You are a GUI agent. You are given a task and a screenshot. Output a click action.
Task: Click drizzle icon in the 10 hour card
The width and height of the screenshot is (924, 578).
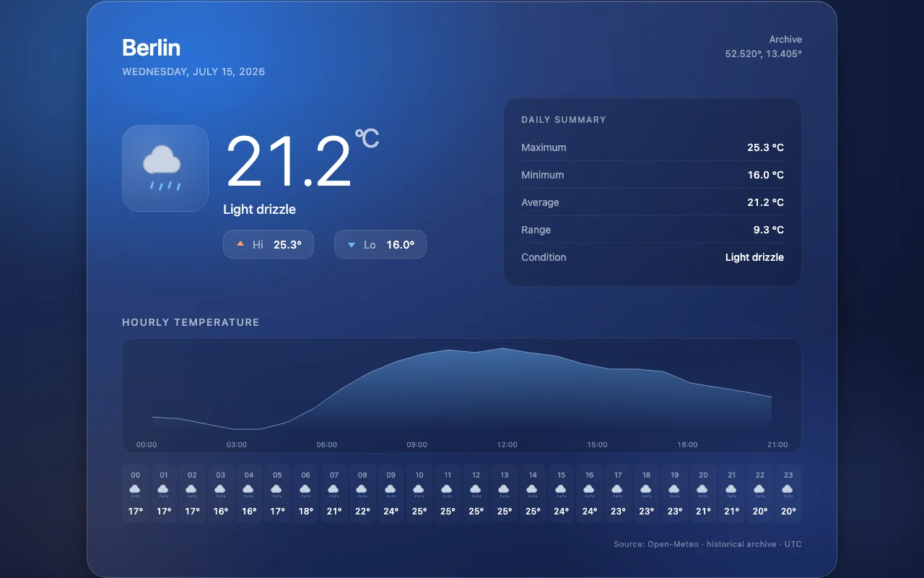(x=419, y=491)
